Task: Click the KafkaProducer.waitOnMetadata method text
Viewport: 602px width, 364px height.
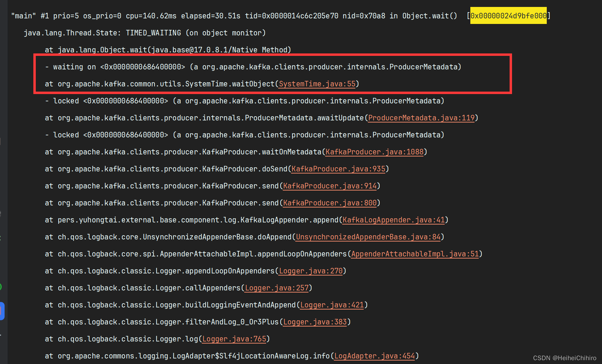Action: [262, 152]
